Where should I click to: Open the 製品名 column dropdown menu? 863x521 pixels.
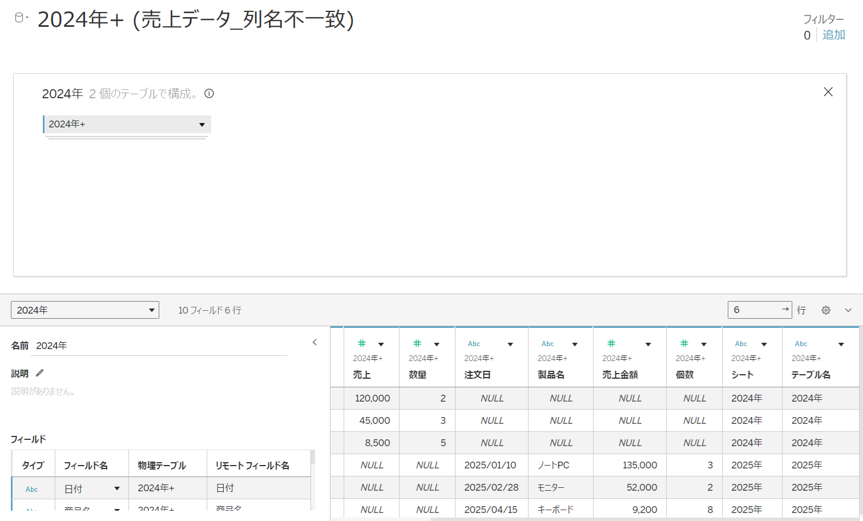[575, 344]
